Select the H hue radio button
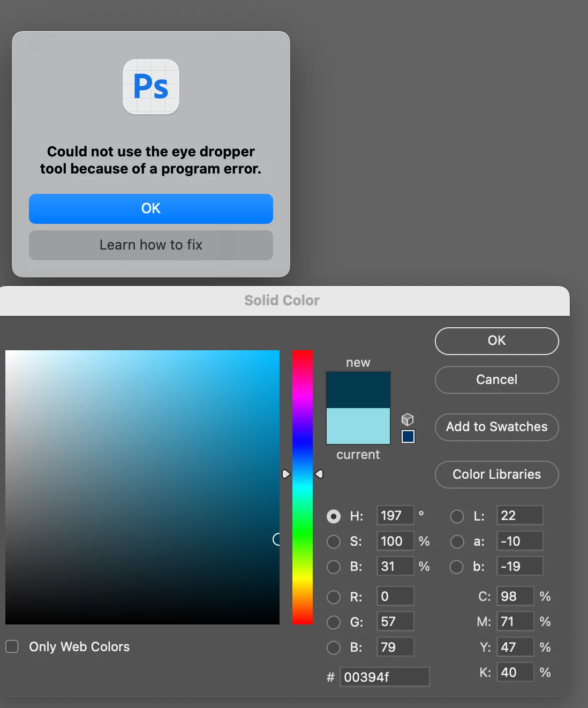This screenshot has height=708, width=588. (x=334, y=516)
